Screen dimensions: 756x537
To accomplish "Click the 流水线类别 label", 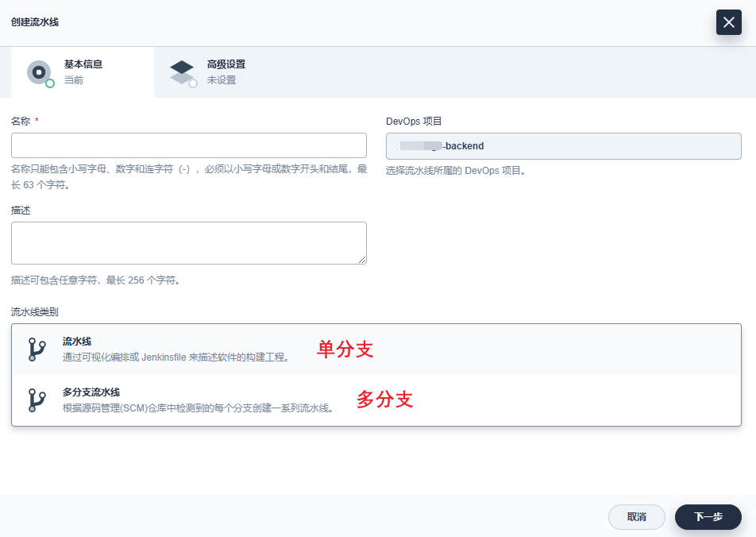I will coord(35,312).
